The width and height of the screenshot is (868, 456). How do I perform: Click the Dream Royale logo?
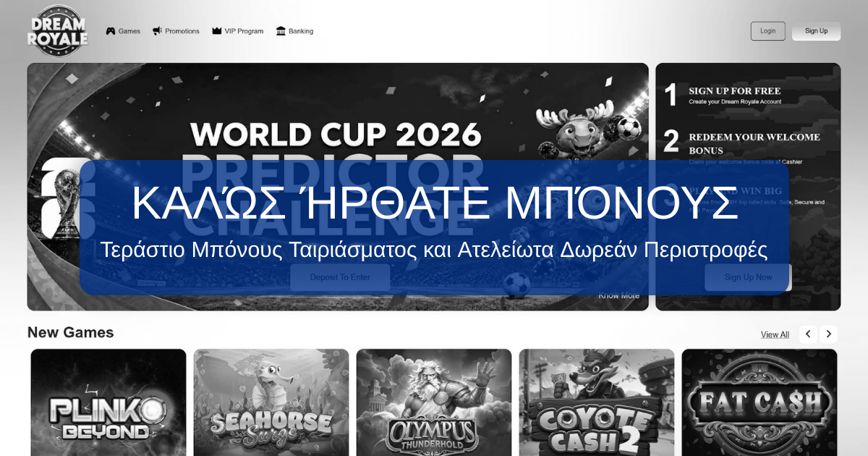58,30
